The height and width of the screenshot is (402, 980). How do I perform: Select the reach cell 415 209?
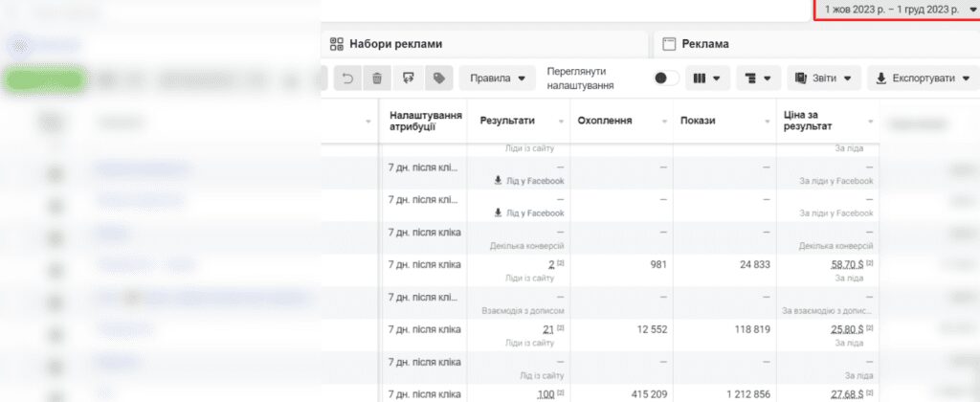point(650,394)
